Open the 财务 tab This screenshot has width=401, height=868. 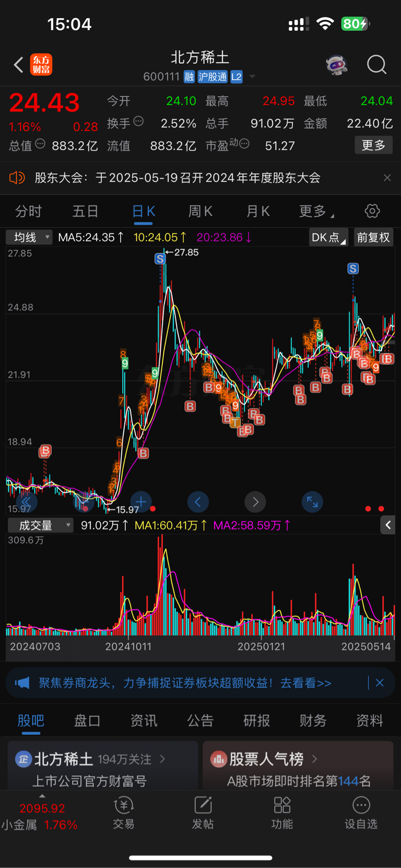pos(313,721)
